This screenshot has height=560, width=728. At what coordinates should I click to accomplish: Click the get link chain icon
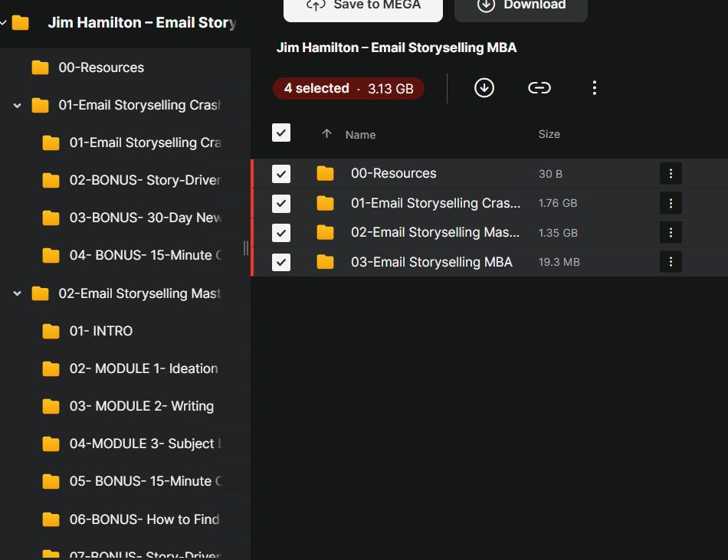pos(539,87)
